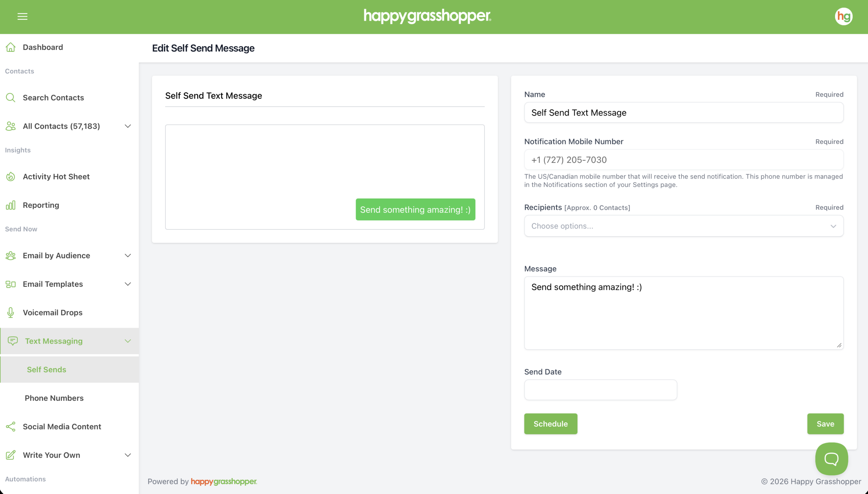
Task: Click the Save button
Action: [825, 424]
